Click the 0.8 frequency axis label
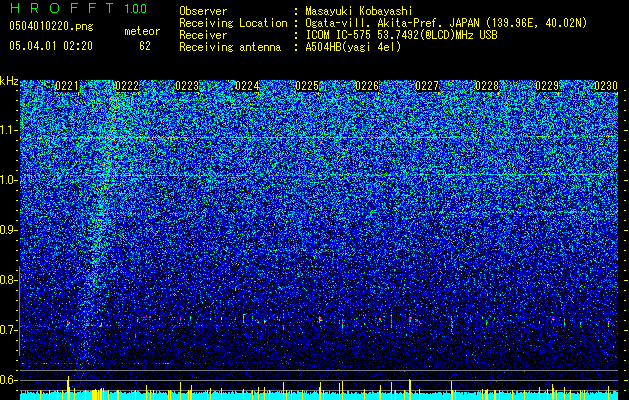The width and height of the screenshot is (629, 400). click(8, 280)
